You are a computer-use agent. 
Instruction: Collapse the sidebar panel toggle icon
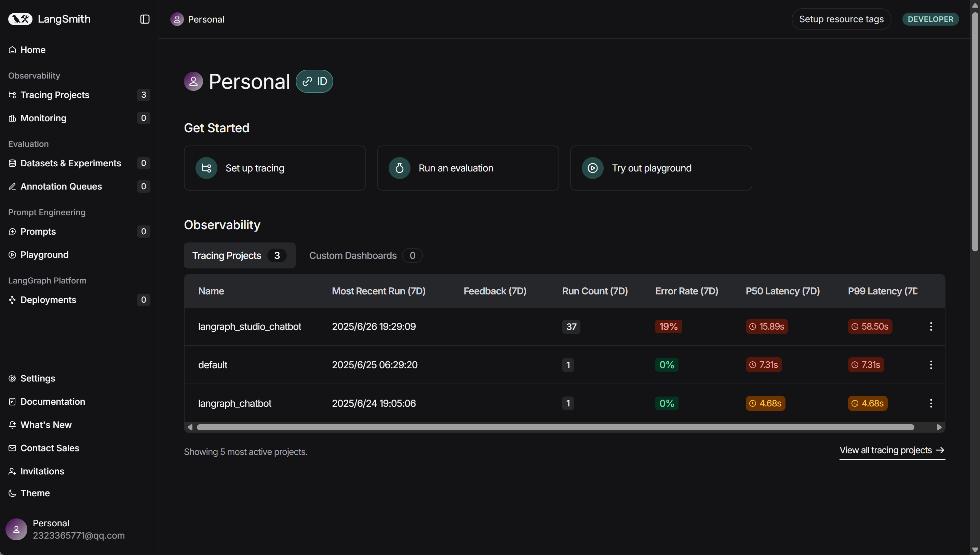(x=145, y=19)
